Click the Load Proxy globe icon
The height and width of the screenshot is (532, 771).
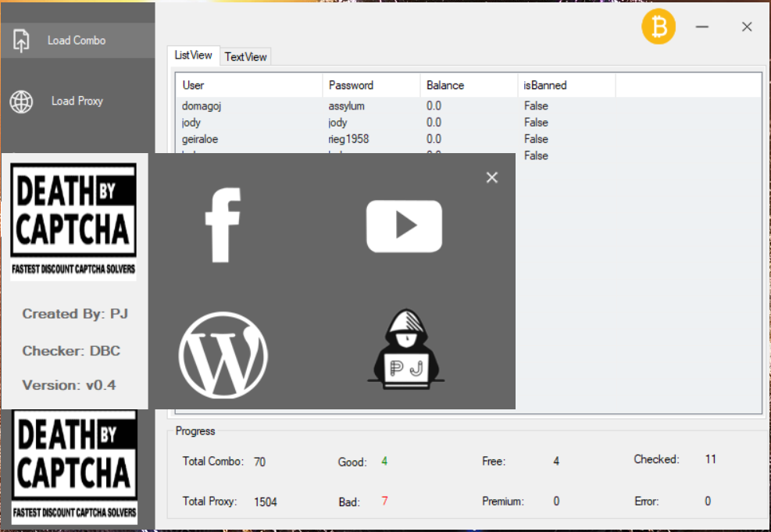(x=21, y=102)
